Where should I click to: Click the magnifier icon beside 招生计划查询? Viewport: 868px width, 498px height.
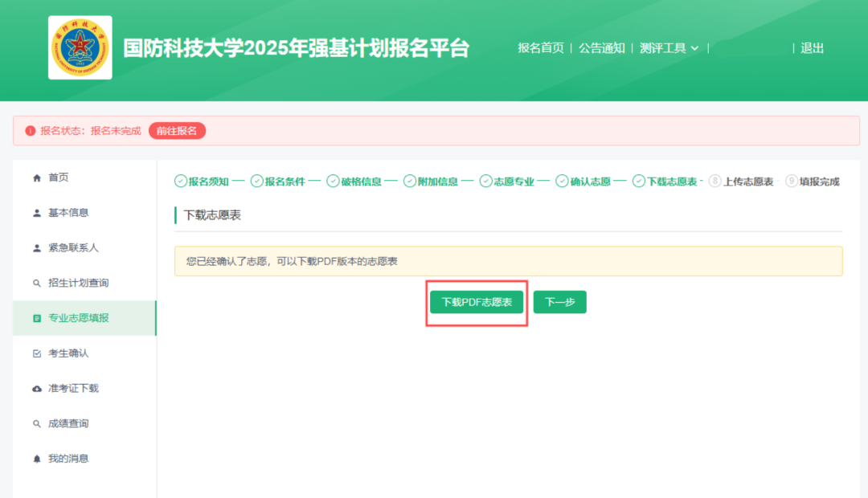coord(36,284)
